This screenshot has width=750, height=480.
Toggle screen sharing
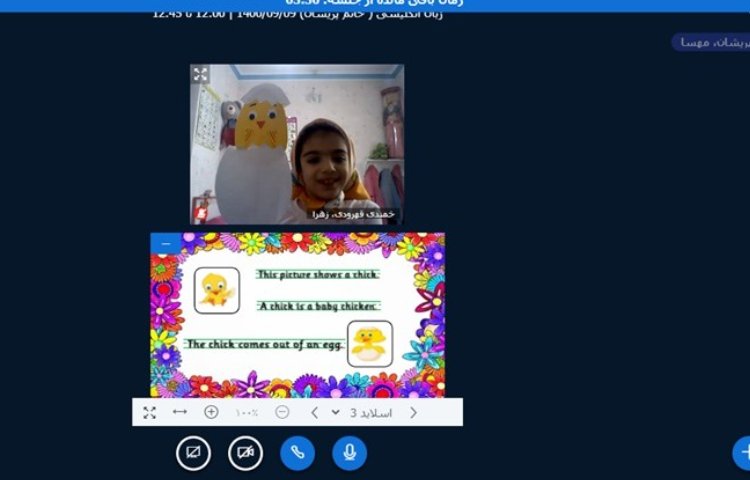click(193, 453)
